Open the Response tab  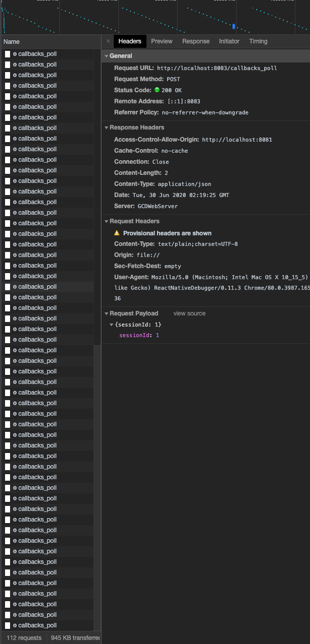click(196, 41)
